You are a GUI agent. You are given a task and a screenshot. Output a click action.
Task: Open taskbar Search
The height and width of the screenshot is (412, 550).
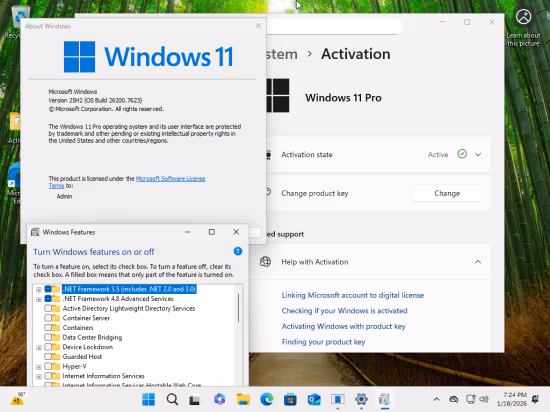[x=172, y=399]
